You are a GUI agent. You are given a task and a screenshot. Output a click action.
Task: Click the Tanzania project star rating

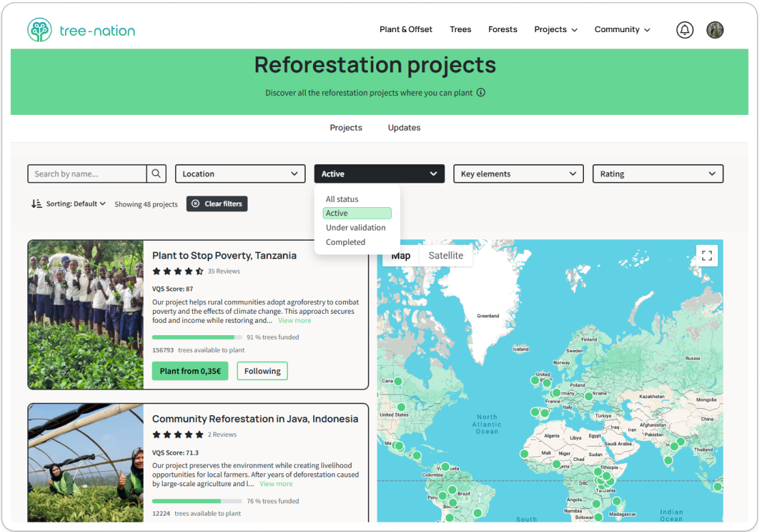point(178,271)
